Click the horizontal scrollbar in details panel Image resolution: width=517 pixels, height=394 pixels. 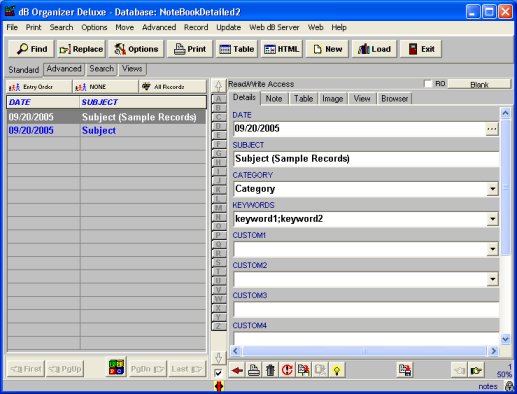coord(365,351)
